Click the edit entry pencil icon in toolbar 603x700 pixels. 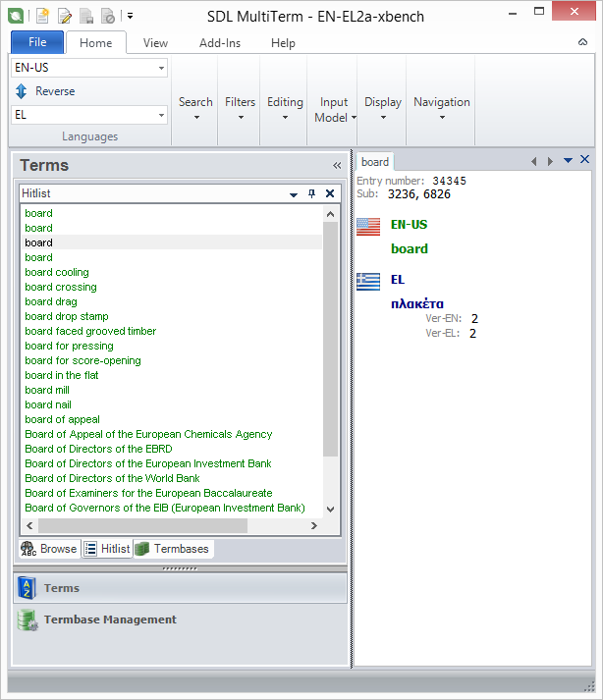coord(65,17)
